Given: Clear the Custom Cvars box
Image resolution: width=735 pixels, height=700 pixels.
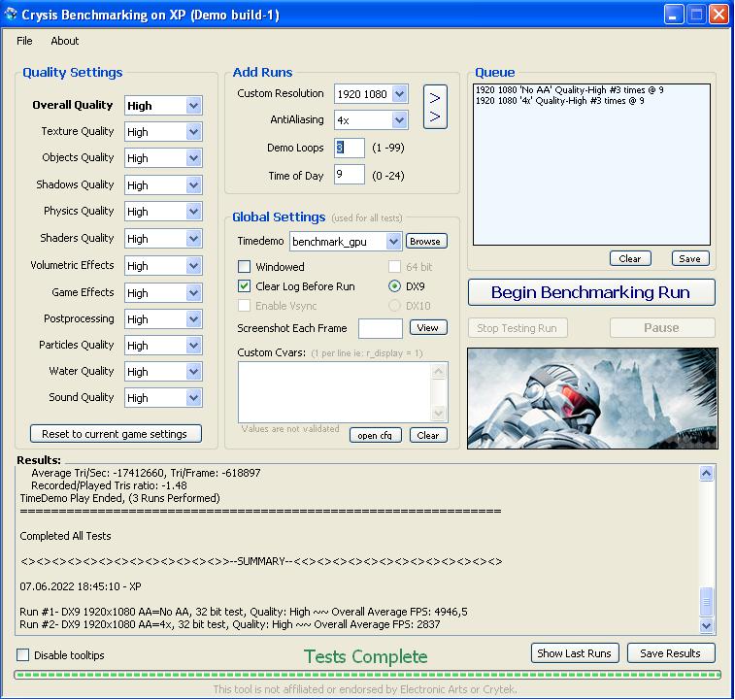Looking at the screenshot, I should coord(428,435).
